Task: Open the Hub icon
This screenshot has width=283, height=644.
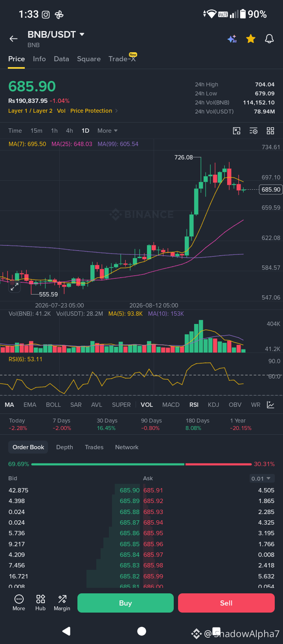Action: point(40,603)
